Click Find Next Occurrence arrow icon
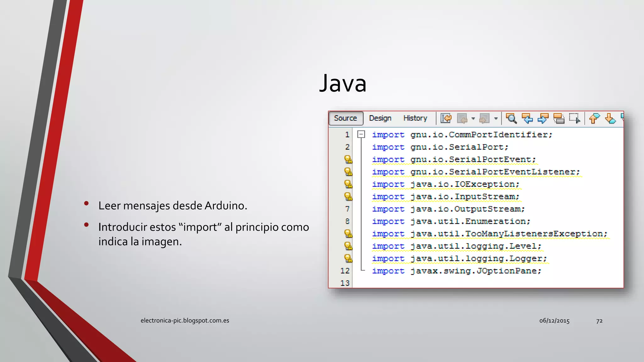644x362 pixels. pyautogui.click(x=543, y=118)
